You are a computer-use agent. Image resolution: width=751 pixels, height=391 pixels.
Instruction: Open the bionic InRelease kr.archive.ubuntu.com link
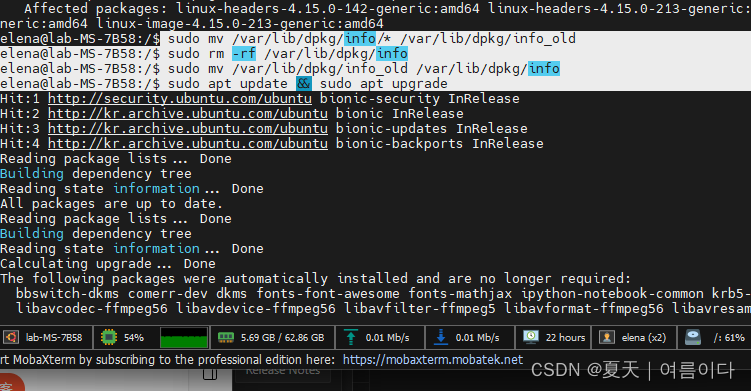(188, 114)
